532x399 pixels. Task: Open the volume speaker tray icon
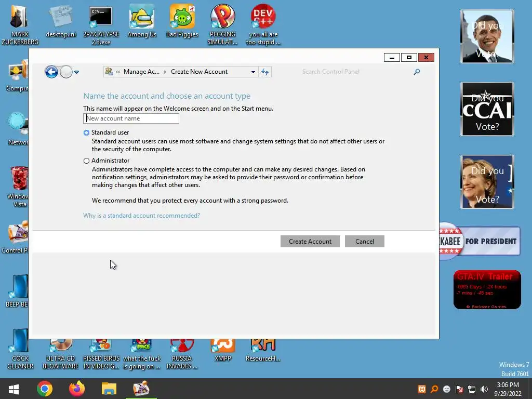click(x=484, y=389)
